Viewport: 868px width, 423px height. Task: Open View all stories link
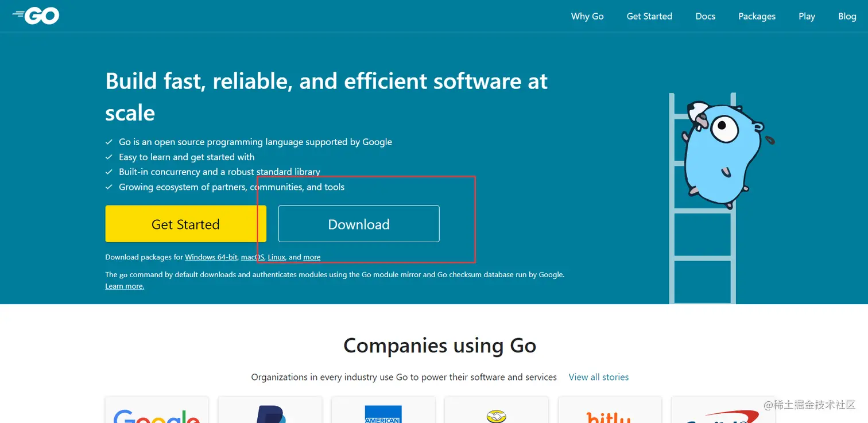tap(599, 377)
